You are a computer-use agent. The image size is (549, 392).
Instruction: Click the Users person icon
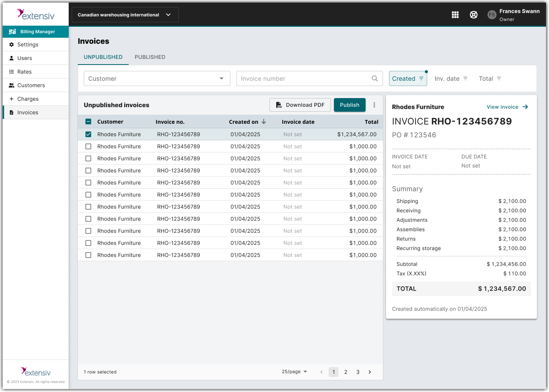point(11,58)
